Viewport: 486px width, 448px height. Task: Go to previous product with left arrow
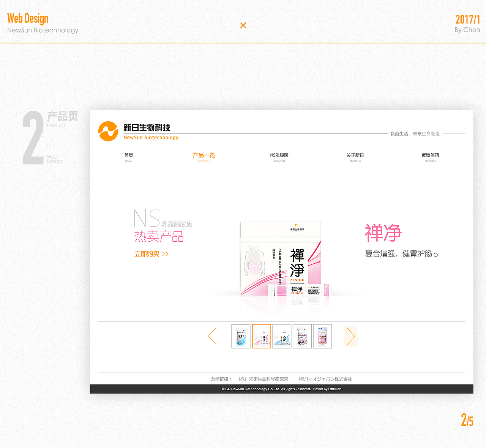(212, 336)
